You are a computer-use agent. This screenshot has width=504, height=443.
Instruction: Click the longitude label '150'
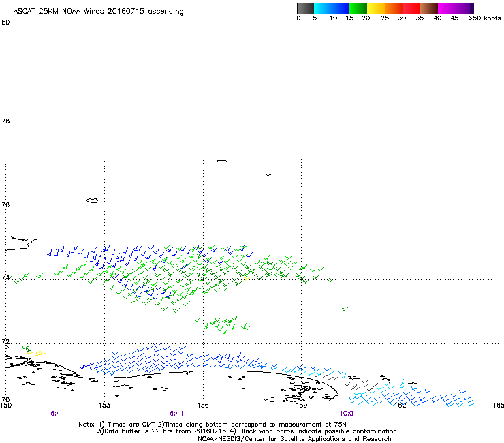(x=5, y=406)
